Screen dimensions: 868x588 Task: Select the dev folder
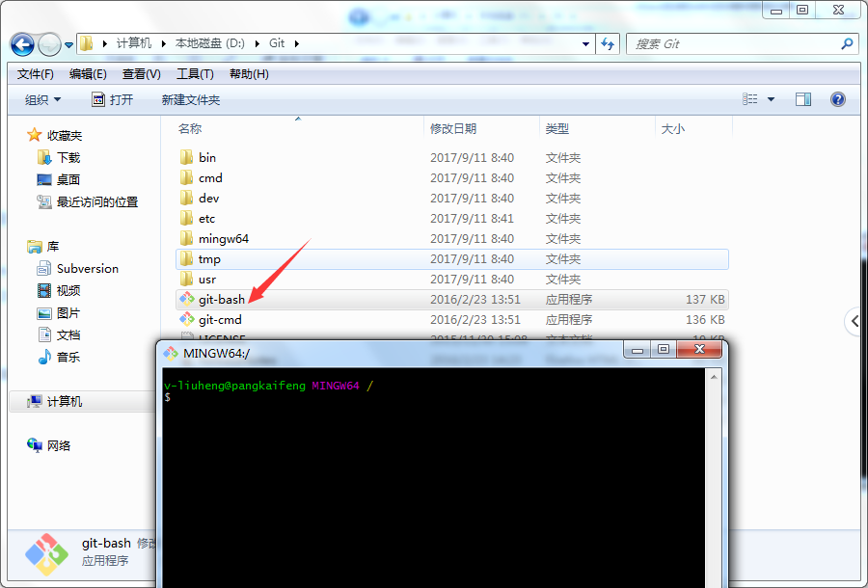pos(452,198)
